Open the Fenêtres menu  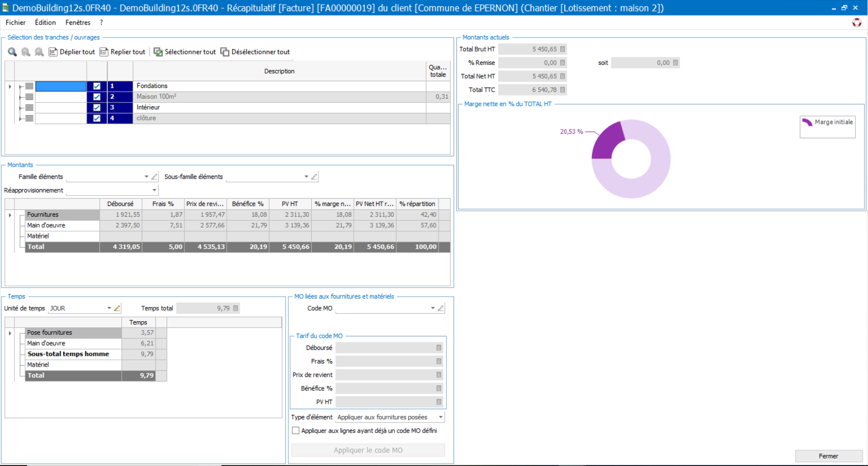78,23
